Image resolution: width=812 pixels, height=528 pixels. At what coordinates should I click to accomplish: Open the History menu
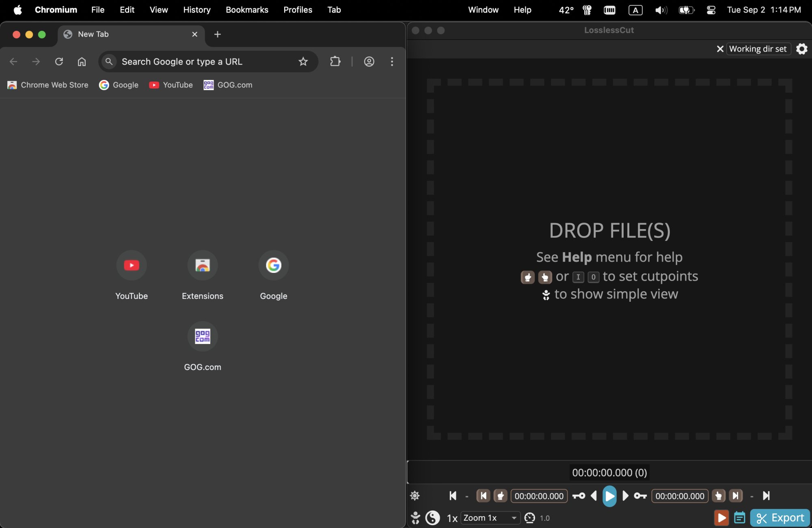(x=197, y=10)
